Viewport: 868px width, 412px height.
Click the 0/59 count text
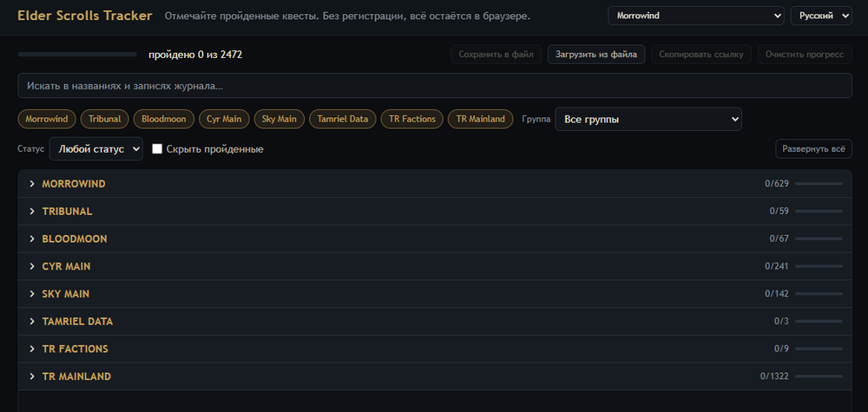[779, 212]
